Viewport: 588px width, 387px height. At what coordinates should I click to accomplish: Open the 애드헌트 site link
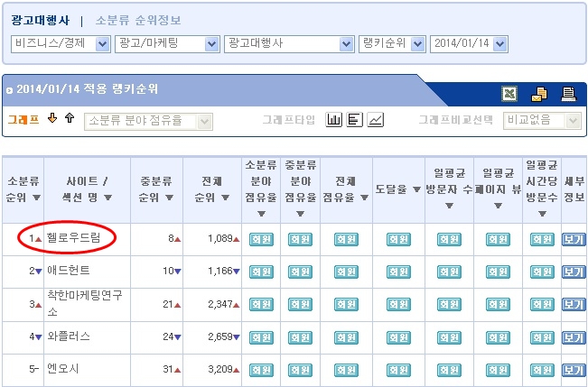68,271
